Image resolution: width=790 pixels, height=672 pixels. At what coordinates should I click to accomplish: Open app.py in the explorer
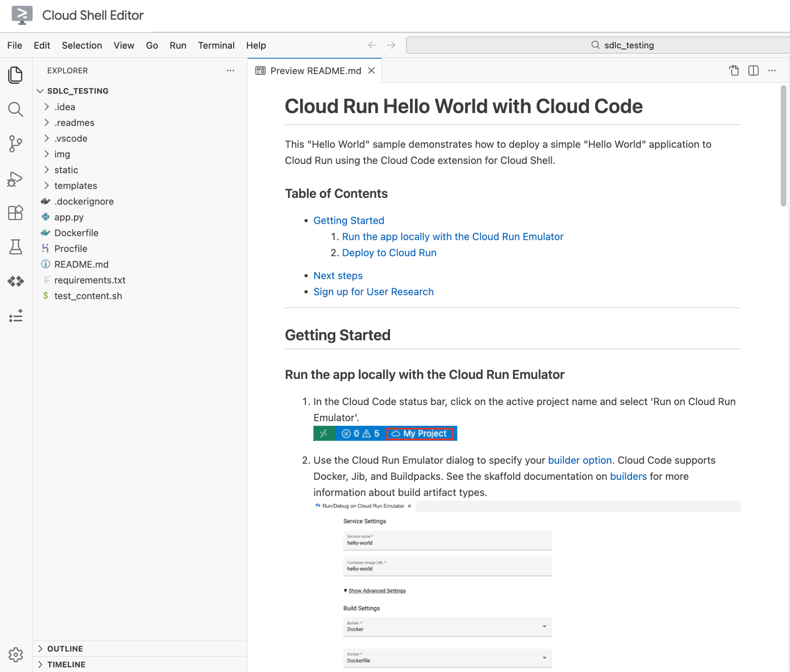click(140, 217)
